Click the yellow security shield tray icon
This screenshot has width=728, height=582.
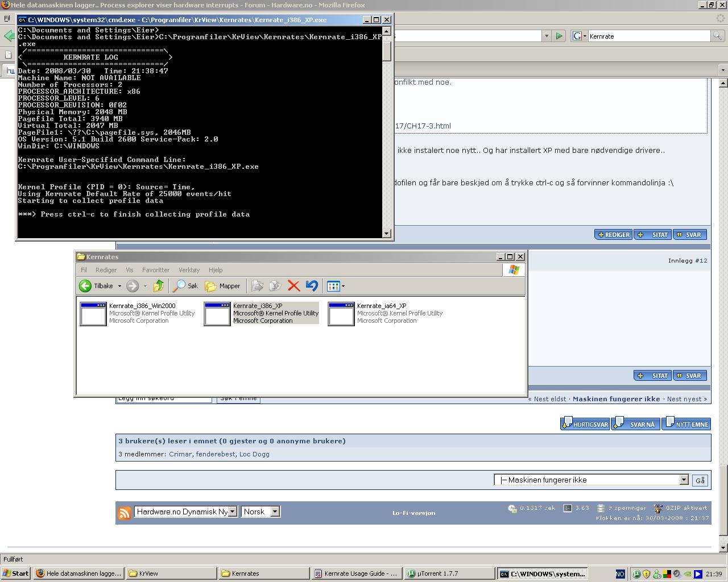647,574
